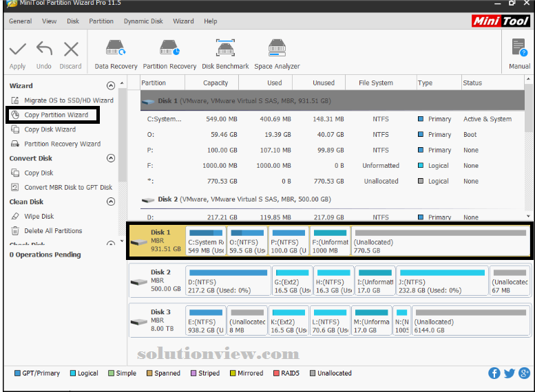Image resolution: width=535 pixels, height=392 pixels.
Task: Choose Wipe Disk action
Action: [x=39, y=217]
